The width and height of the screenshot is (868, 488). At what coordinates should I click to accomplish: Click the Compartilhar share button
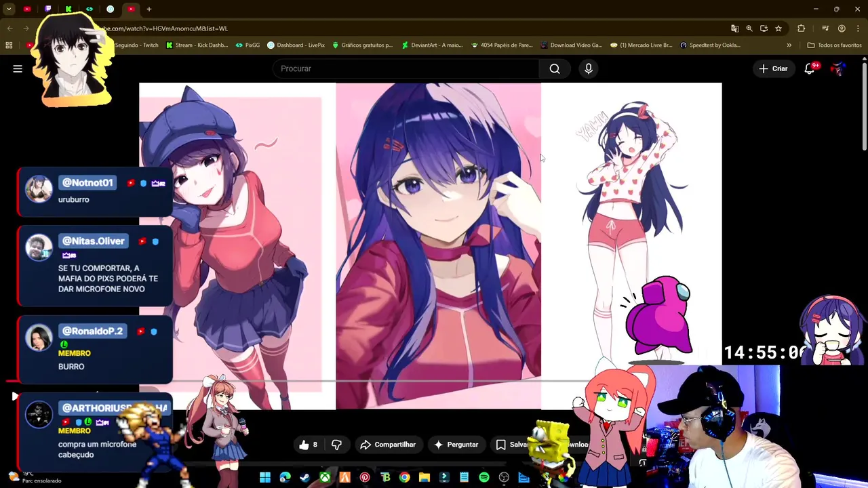388,445
